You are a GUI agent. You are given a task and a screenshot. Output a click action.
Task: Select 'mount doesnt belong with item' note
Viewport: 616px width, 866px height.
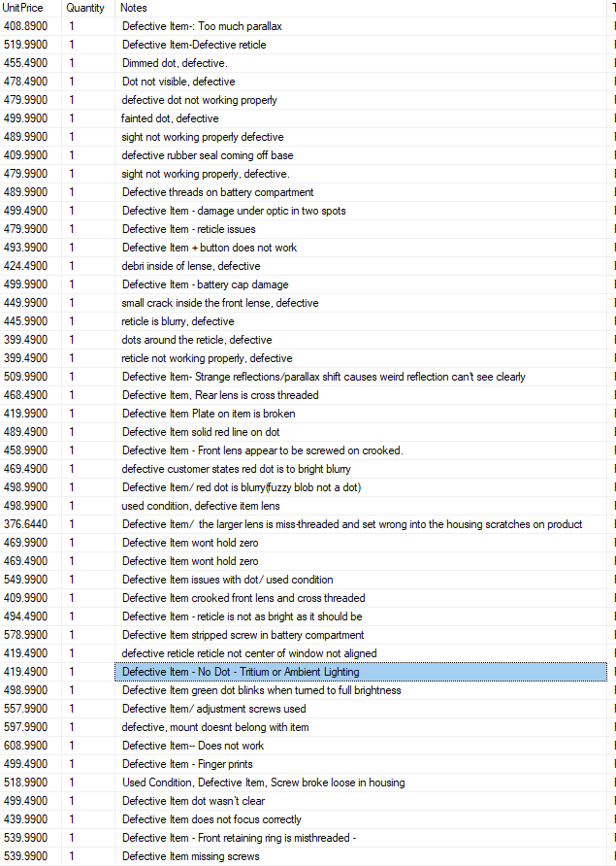361,727
